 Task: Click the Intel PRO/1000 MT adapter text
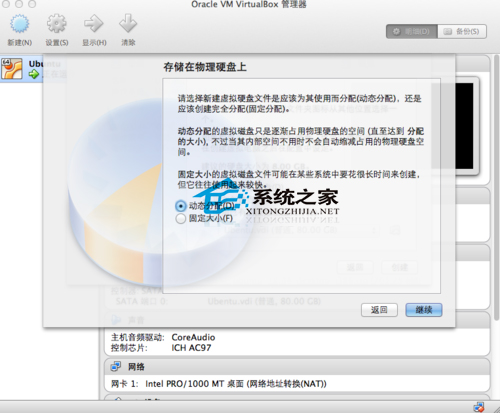coord(236,384)
